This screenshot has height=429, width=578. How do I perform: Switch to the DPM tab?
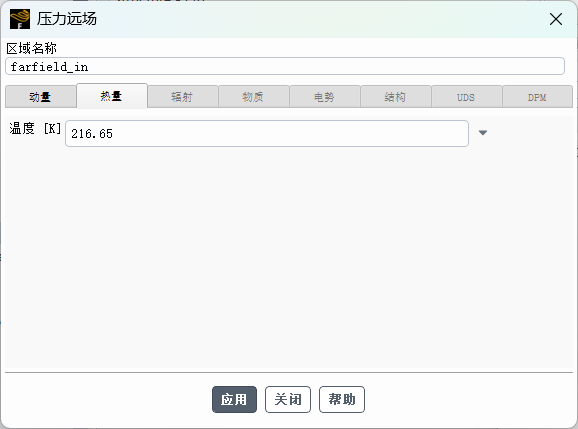537,97
